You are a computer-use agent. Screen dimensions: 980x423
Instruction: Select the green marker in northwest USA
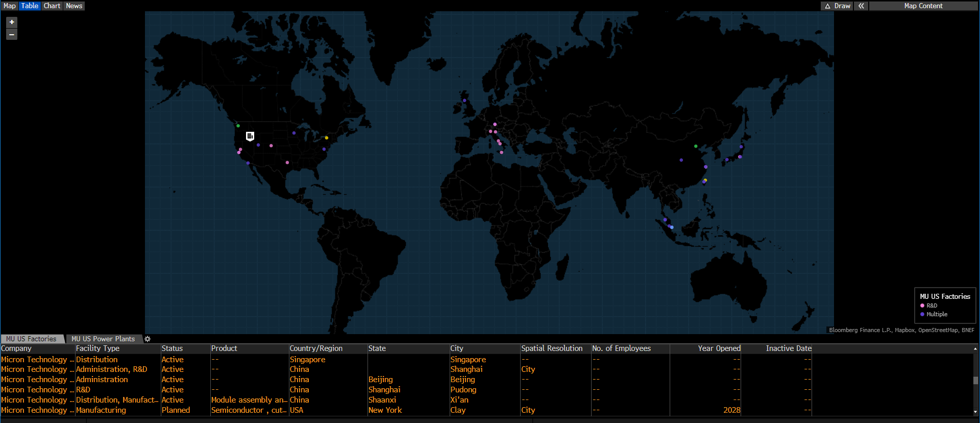[238, 126]
